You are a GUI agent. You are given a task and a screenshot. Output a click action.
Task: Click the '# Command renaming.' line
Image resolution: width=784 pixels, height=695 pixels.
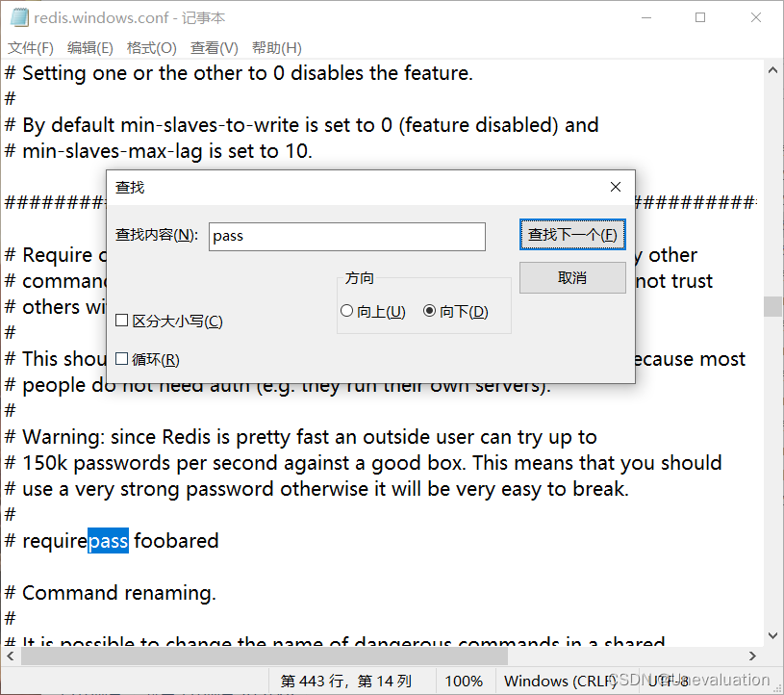(111, 593)
